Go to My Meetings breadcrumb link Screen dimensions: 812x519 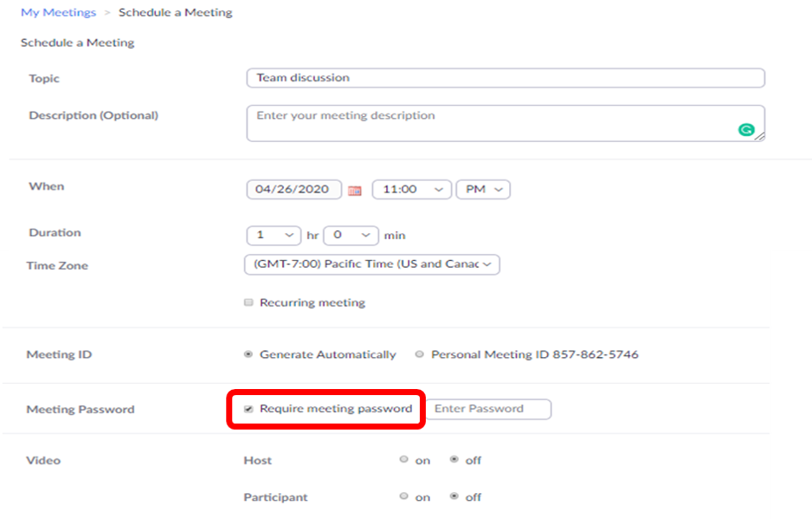59,12
